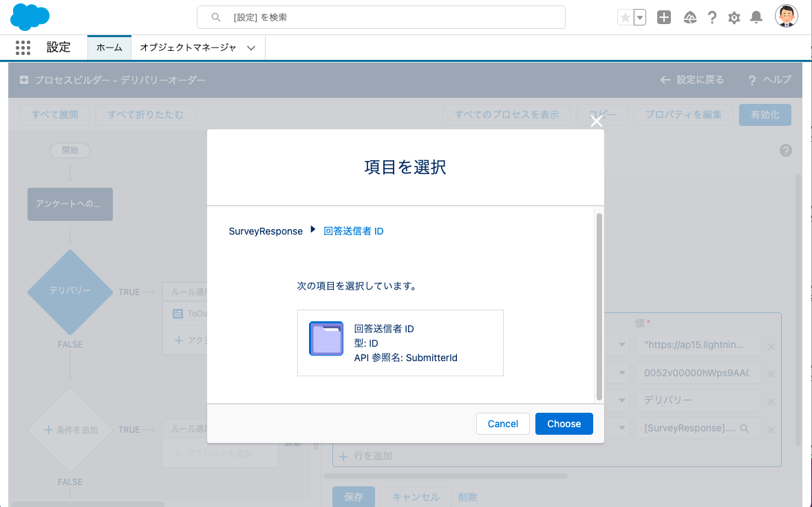The height and width of the screenshot is (507, 812).
Task: Select the アンケートへの... object node
Action: (70, 204)
